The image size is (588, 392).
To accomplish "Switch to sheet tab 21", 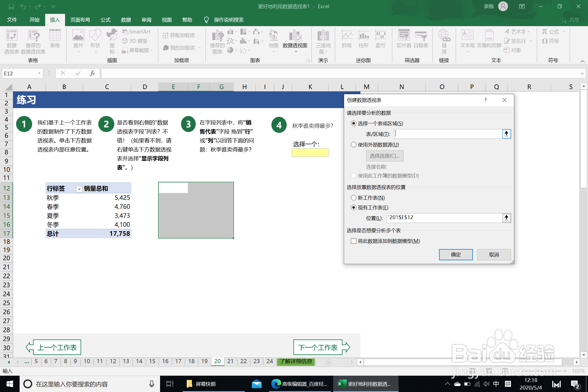I will point(230,361).
